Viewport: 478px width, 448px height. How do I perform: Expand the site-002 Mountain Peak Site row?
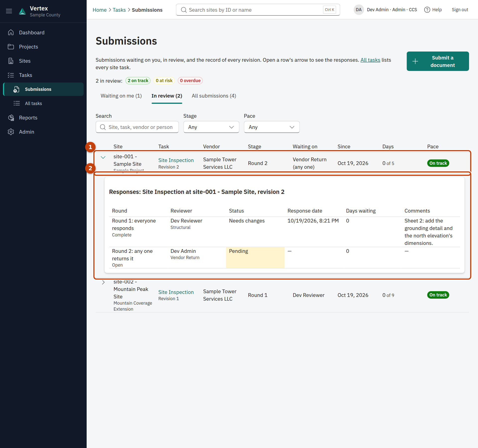point(103,282)
